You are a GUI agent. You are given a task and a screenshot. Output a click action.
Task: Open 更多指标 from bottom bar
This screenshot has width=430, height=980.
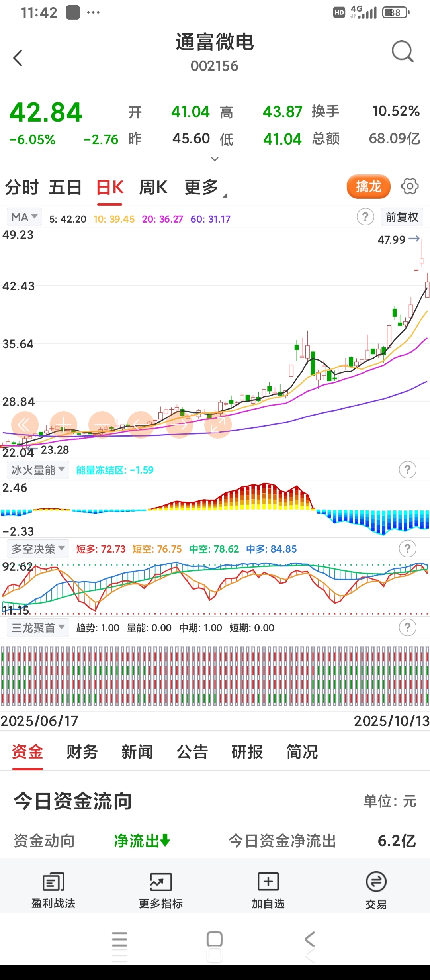[161, 890]
